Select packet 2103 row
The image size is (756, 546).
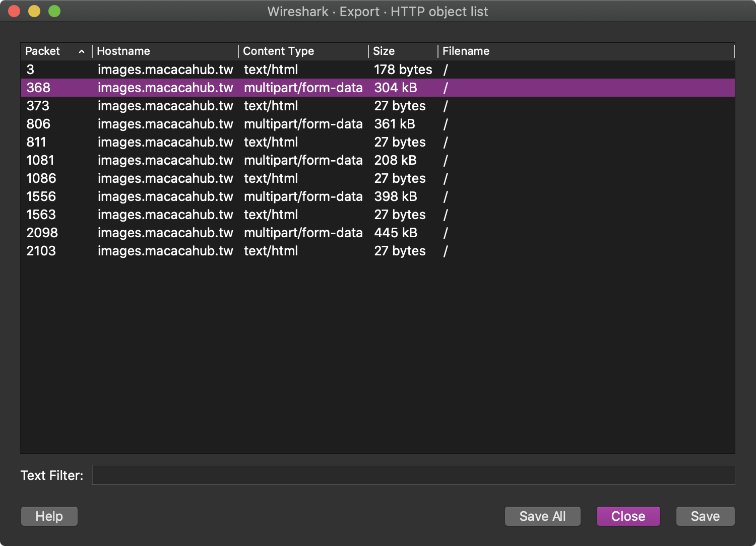click(x=377, y=251)
